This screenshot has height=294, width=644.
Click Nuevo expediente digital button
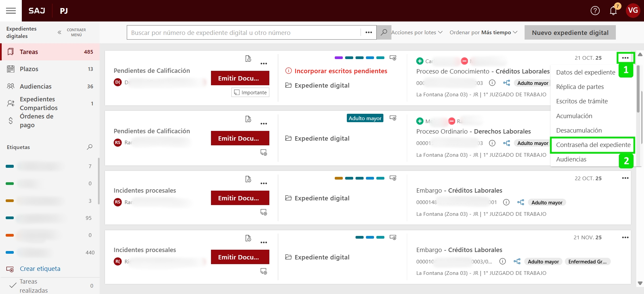coord(570,33)
